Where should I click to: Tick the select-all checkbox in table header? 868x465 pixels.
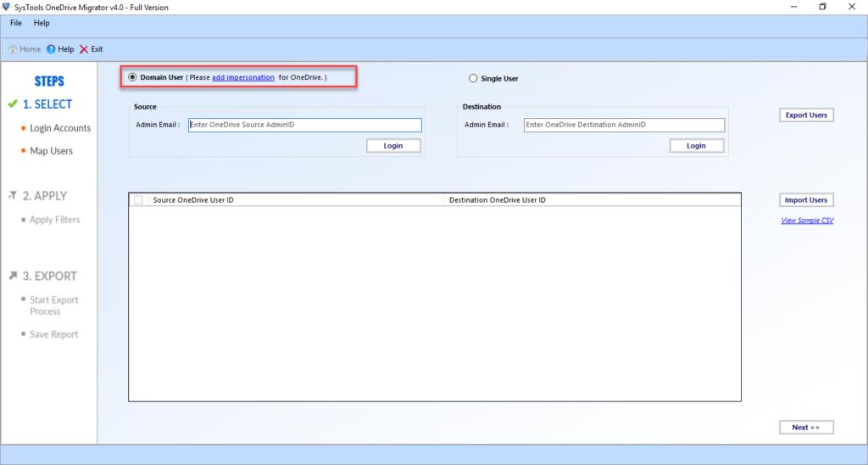point(138,199)
